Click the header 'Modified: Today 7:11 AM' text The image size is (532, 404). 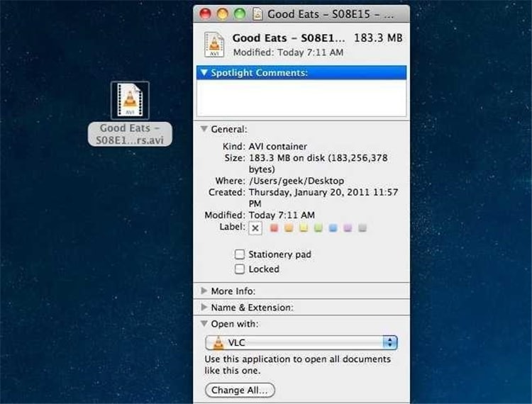tap(289, 52)
